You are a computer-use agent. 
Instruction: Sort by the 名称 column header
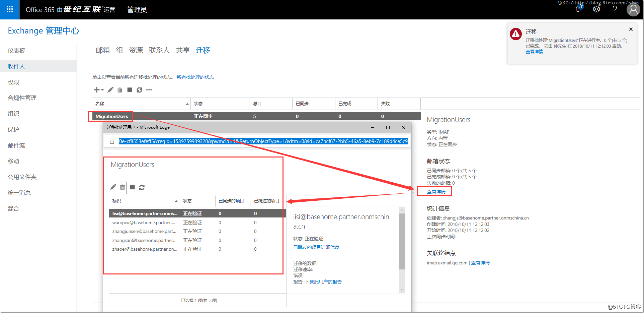click(141, 104)
